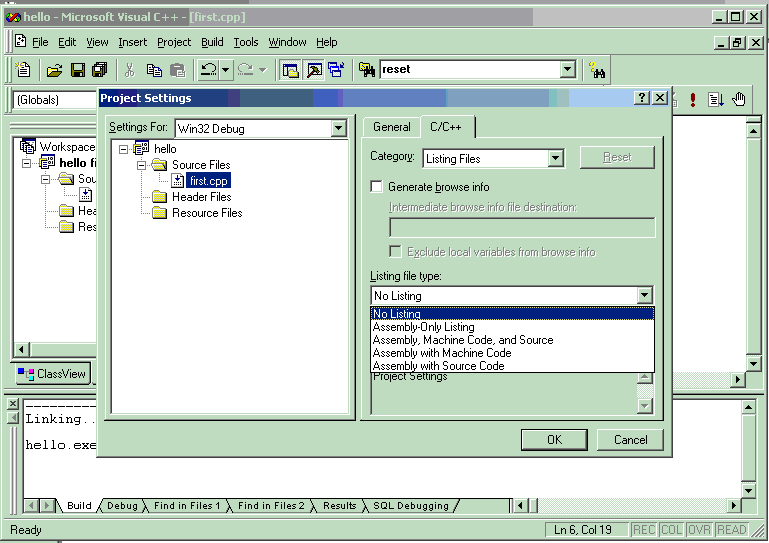Collapse hello files node in workspace pane
This screenshot has height=543, width=769.
click(26, 162)
